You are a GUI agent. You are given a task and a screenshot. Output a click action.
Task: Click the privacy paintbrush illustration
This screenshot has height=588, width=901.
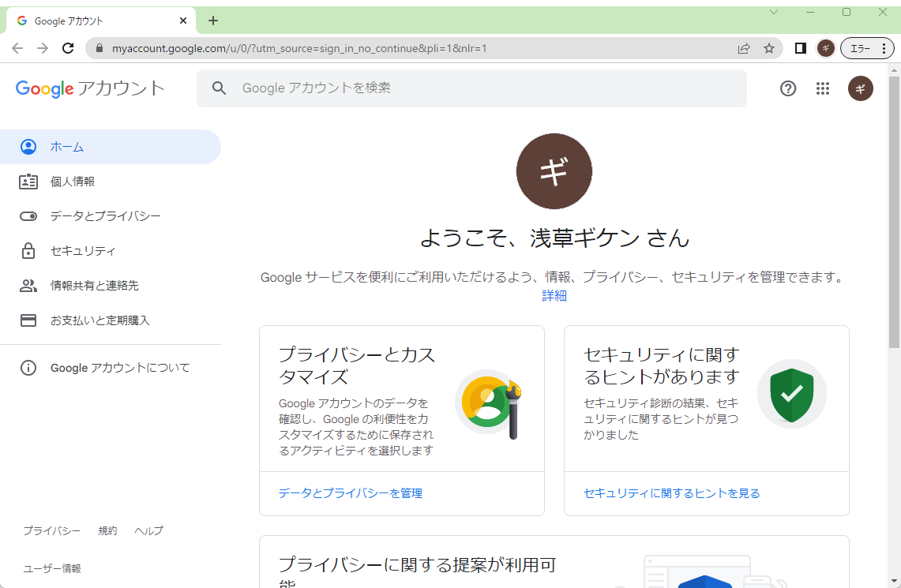tap(489, 404)
